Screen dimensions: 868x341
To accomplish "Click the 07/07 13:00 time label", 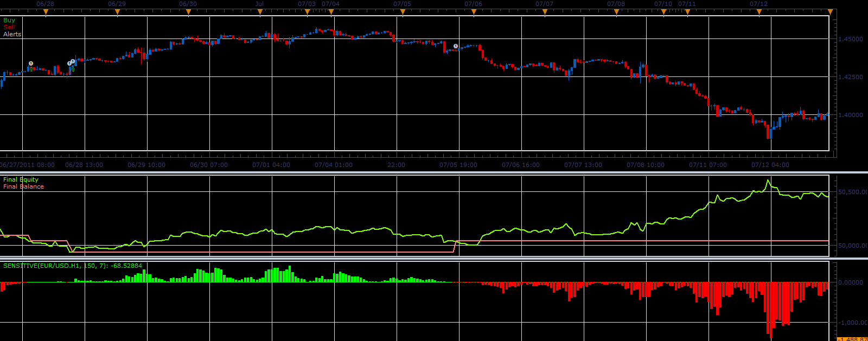I will click(x=583, y=165).
